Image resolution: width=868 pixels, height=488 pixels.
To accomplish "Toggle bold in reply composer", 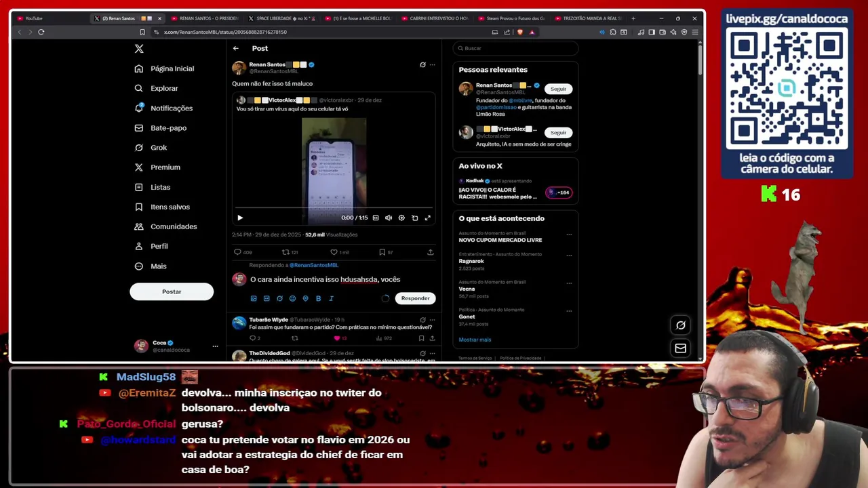I will (x=318, y=298).
